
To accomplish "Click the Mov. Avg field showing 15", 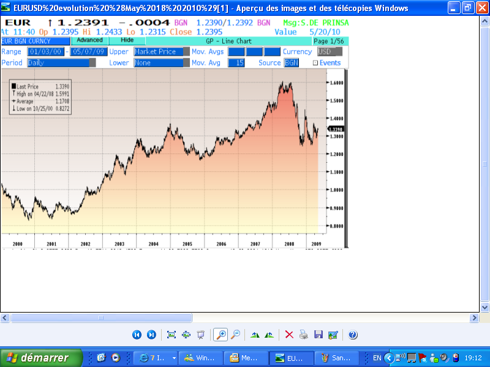I will [x=236, y=63].
